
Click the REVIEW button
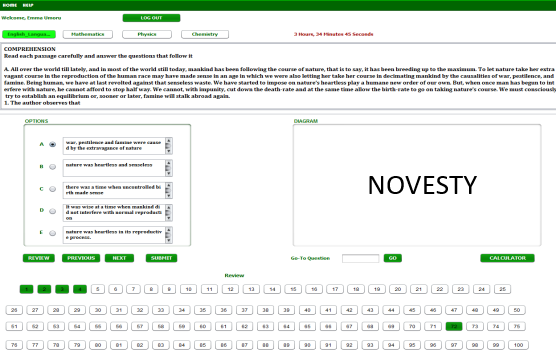[x=39, y=258]
